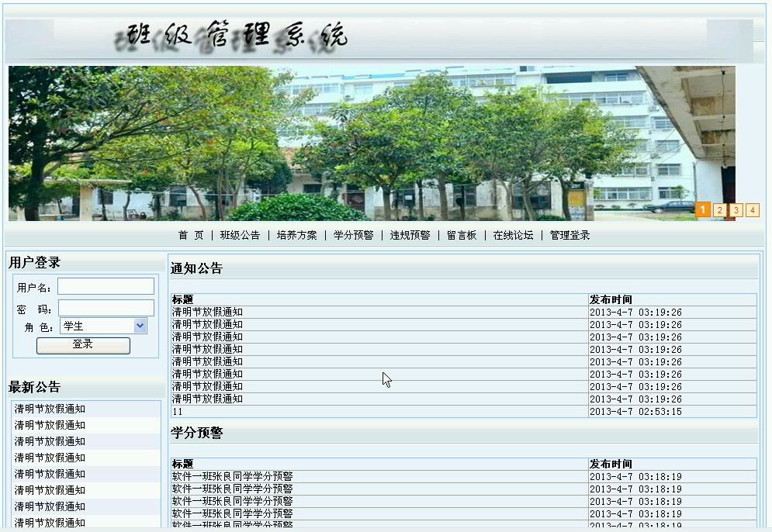Screen dimensions: 772x532
Task: Click the timestamp 2013-4-7 02:53:15
Action: 635,412
